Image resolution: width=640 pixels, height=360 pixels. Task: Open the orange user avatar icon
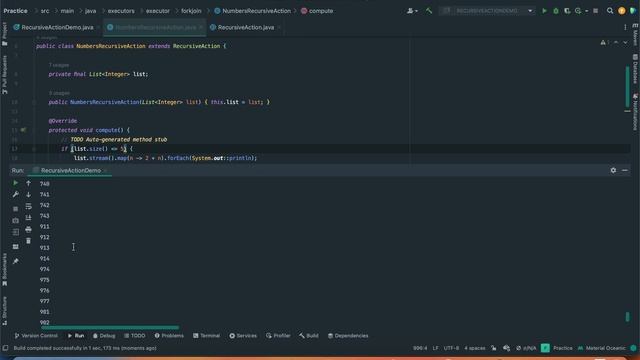point(621,11)
